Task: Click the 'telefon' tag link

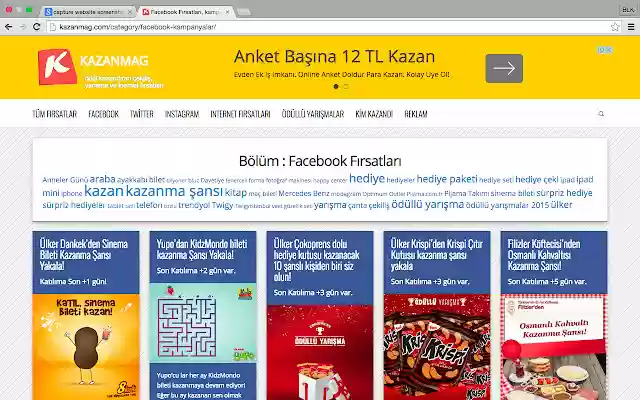Action: (x=149, y=205)
